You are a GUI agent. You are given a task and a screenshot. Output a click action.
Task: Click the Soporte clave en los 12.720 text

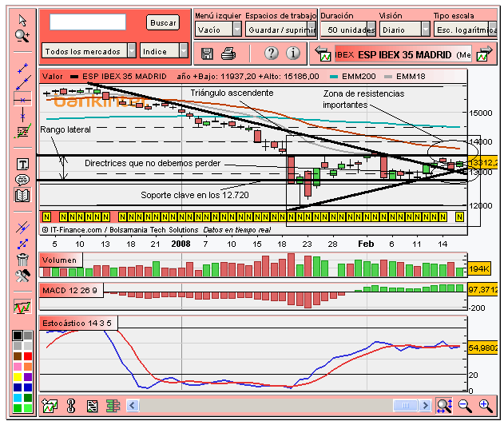195,195
